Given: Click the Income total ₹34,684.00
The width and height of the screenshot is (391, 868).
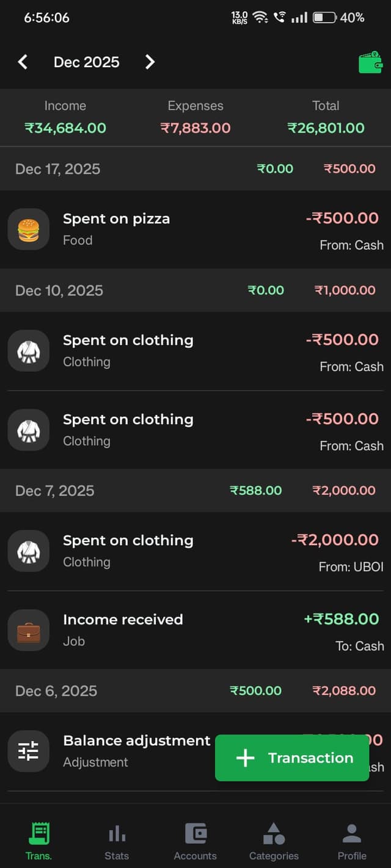Looking at the screenshot, I should click(x=65, y=128).
